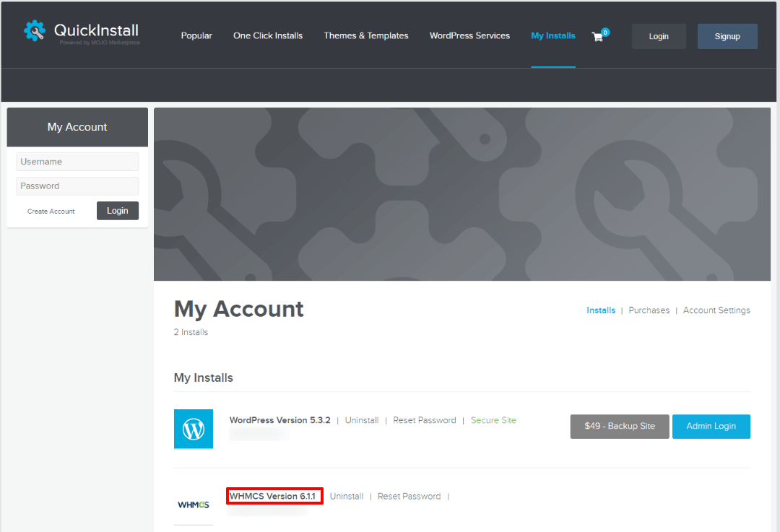Open the Popular menu item
Screen dimensions: 780x532
[x=196, y=36]
